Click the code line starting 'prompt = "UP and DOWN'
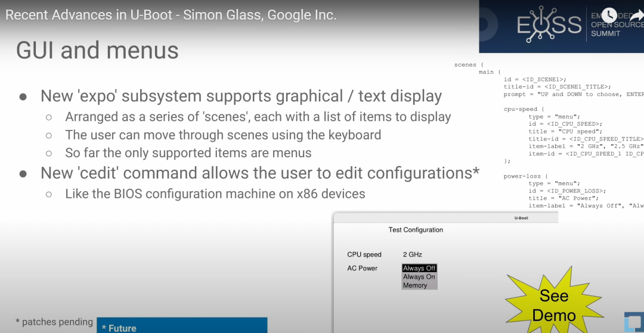Image resolution: width=644 pixels, height=333 pixels. (574, 94)
